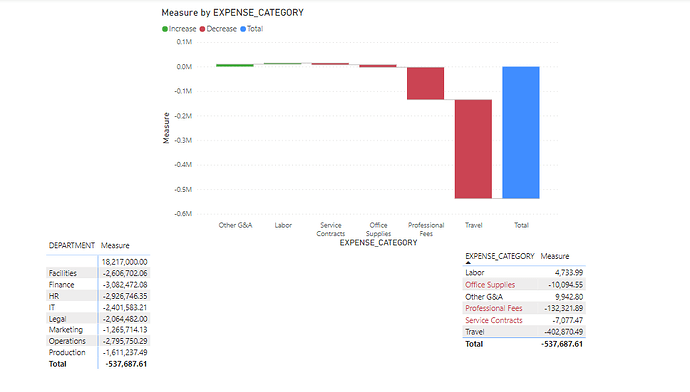Image resolution: width=690 pixels, height=392 pixels.
Task: Select HR row in department table
Action: click(x=98, y=296)
